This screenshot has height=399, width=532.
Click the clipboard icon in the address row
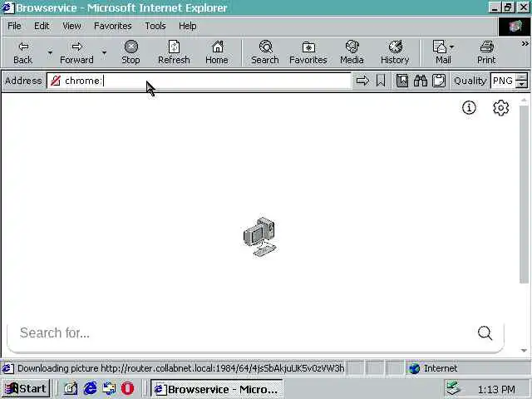[439, 81]
